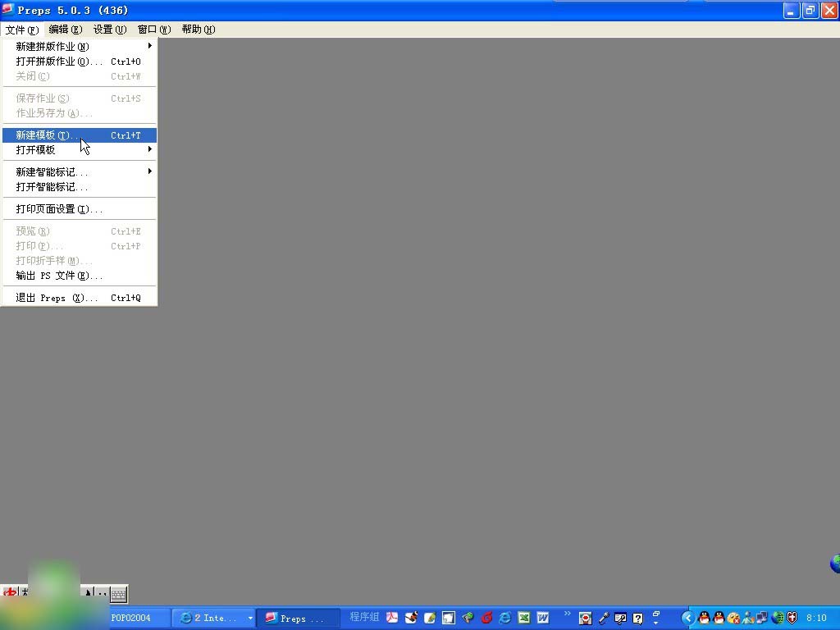
Task: Close the Preps window
Action: (x=829, y=10)
